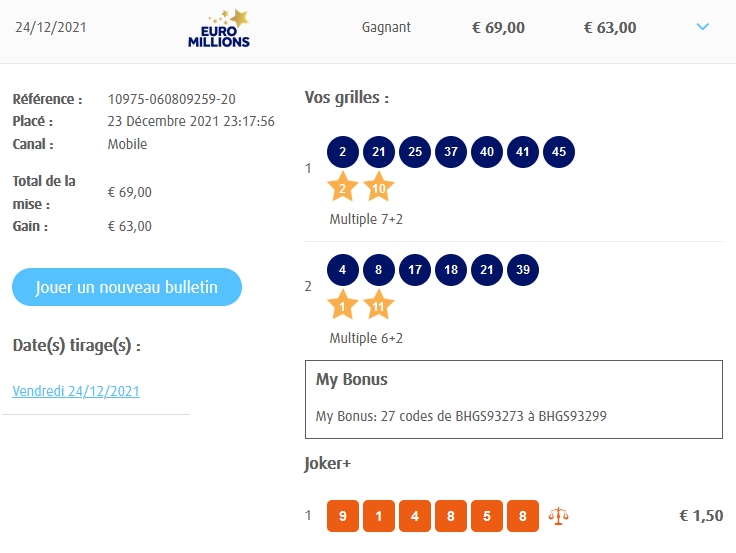
Task: Click star number 2 in grid 1
Action: pos(343,187)
